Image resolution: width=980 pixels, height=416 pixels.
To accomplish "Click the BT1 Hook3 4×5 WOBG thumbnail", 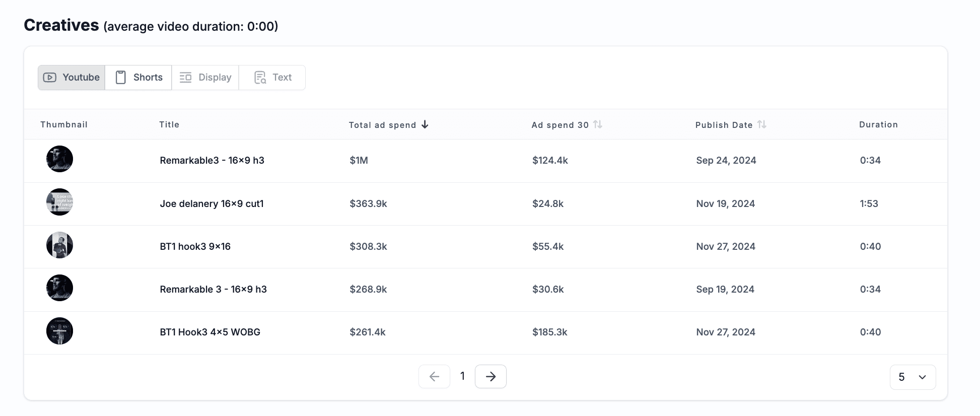I will (x=60, y=331).
